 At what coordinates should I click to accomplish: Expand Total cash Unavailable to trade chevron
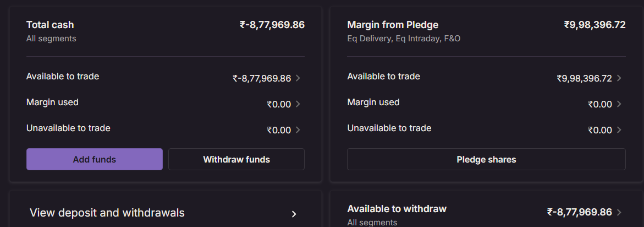tap(298, 130)
